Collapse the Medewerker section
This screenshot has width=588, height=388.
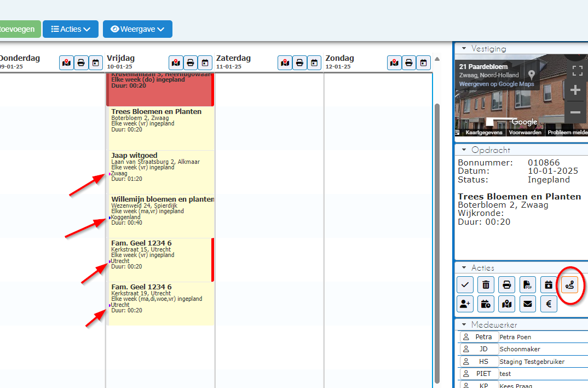click(464, 324)
